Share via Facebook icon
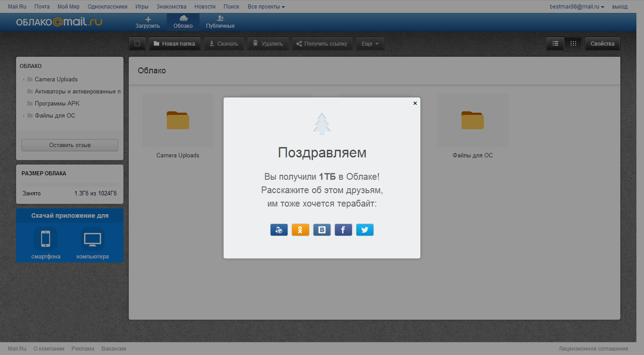644x355 pixels. pyautogui.click(x=343, y=230)
